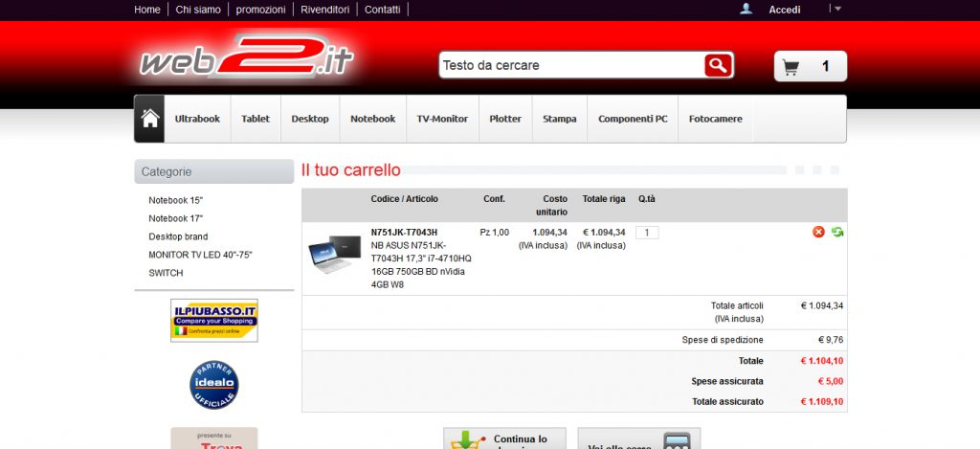
Task: Click the ASUS laptop product thumbnail
Action: 335,256
